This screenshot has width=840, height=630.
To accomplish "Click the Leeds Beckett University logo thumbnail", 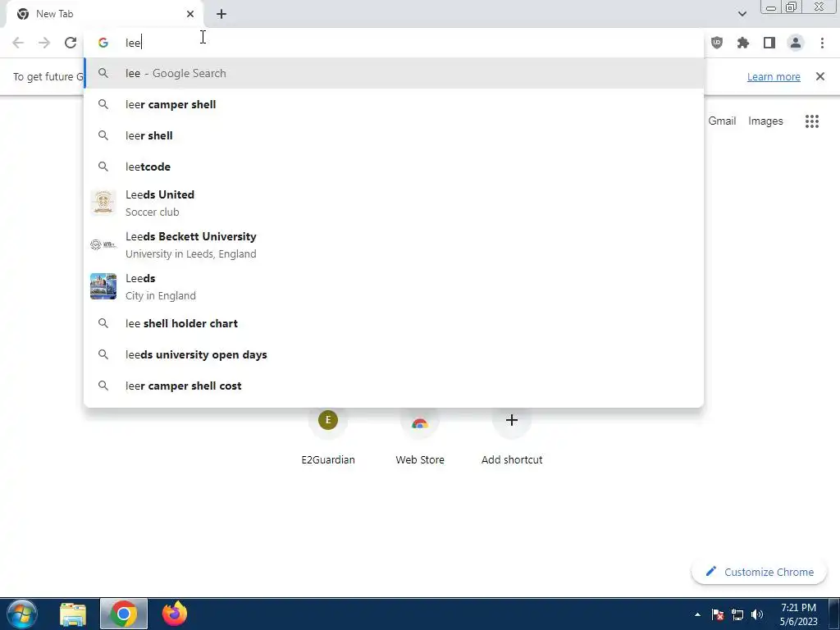I will click(x=103, y=244).
